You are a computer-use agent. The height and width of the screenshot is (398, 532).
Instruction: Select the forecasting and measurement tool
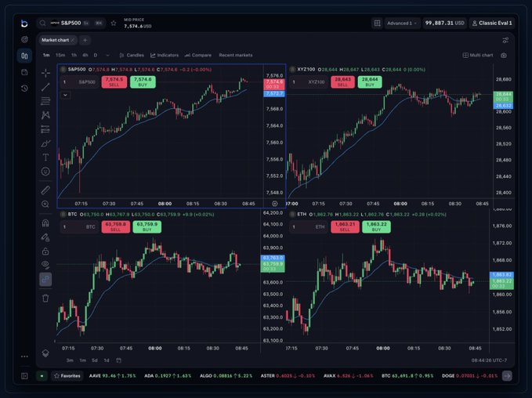tap(45, 129)
